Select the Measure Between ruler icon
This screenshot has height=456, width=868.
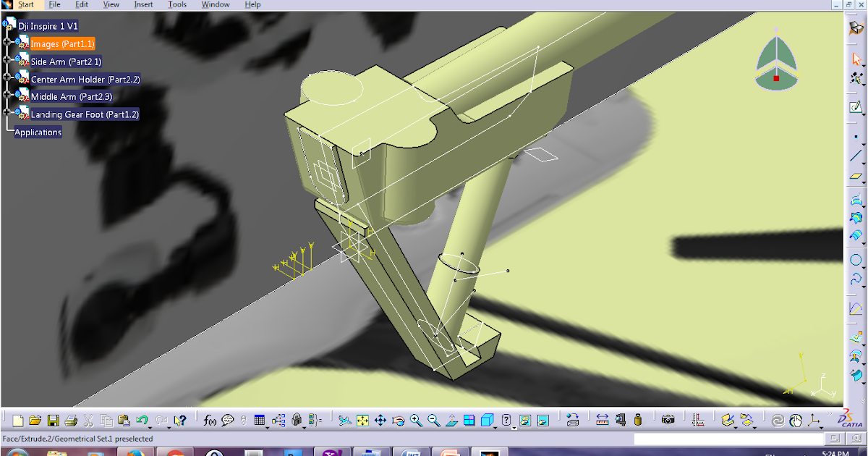(602, 418)
